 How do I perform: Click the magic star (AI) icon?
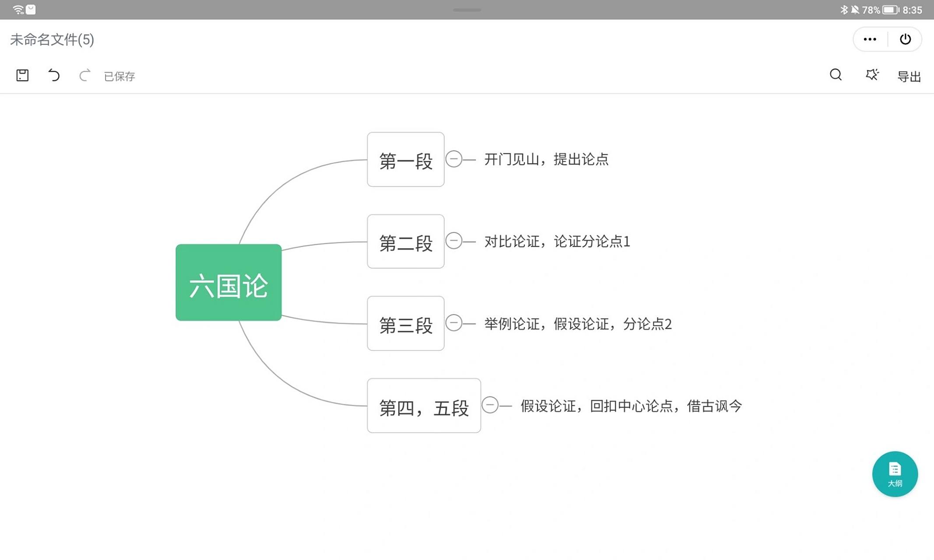pos(871,75)
